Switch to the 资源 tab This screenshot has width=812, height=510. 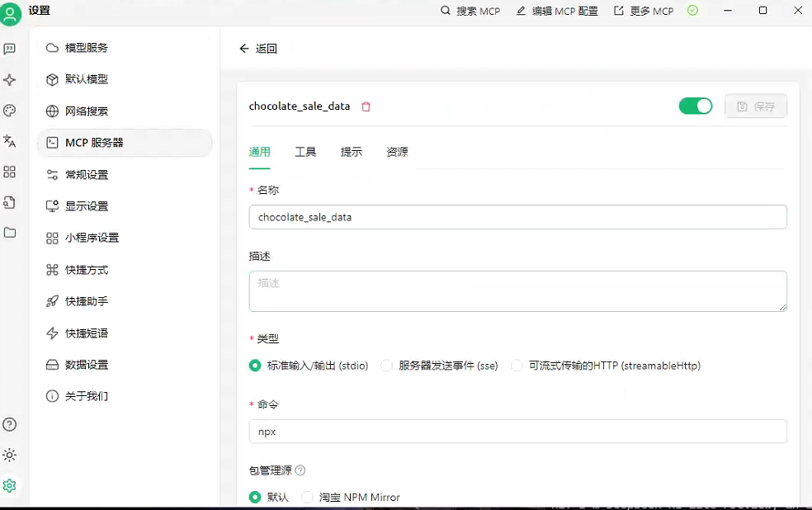point(396,152)
